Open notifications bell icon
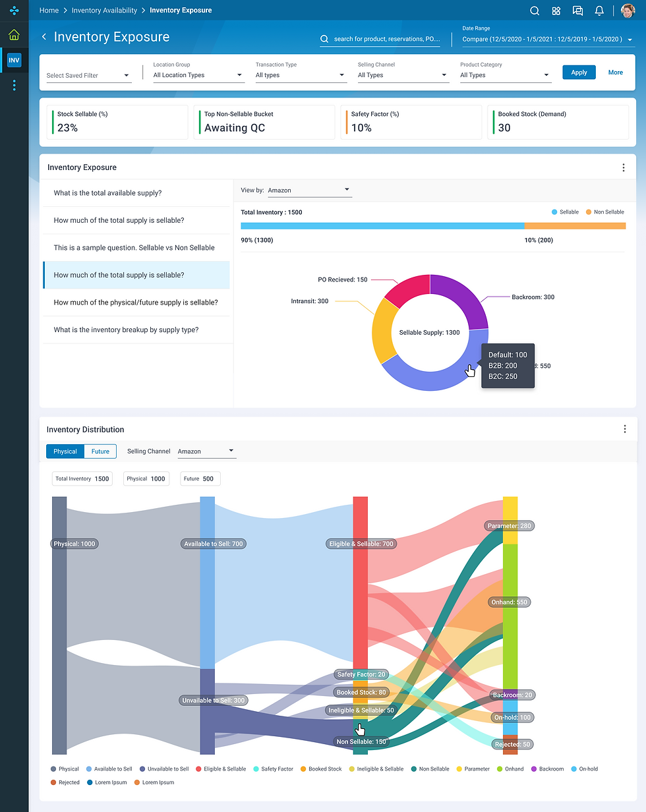The image size is (646, 812). coord(599,11)
